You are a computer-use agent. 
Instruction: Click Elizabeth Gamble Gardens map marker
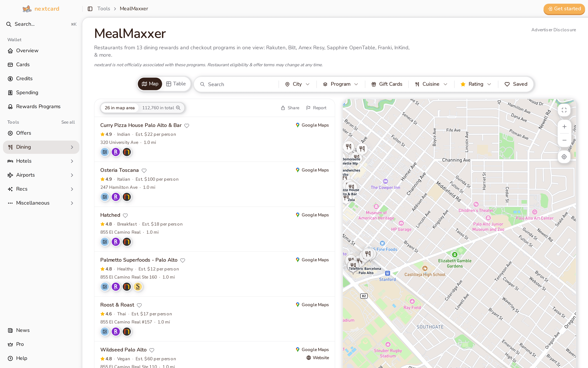point(455,255)
